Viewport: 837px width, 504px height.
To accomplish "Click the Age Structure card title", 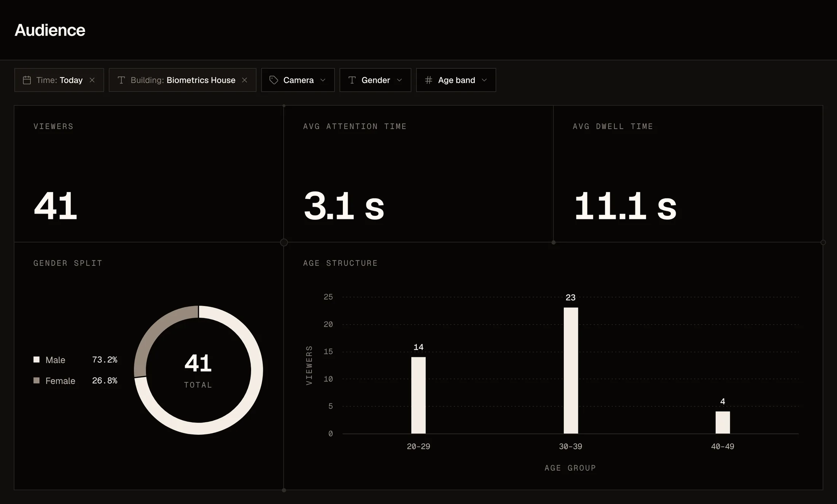I will (x=340, y=263).
